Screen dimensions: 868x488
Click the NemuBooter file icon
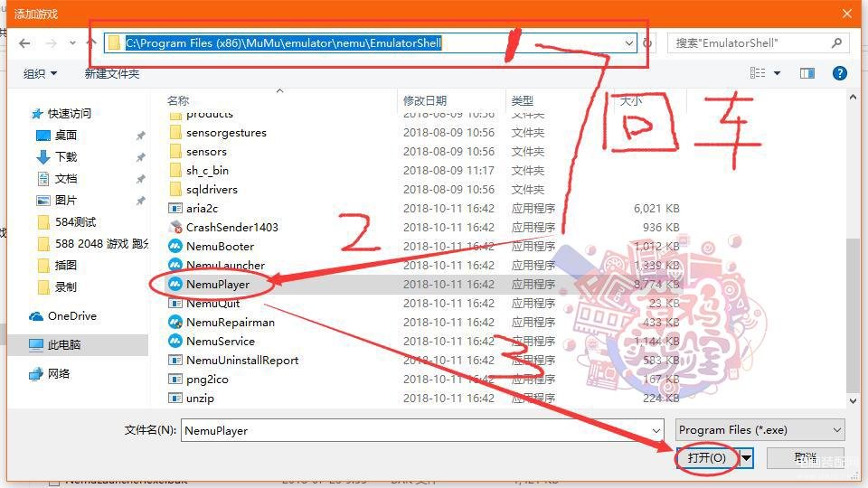(175, 246)
